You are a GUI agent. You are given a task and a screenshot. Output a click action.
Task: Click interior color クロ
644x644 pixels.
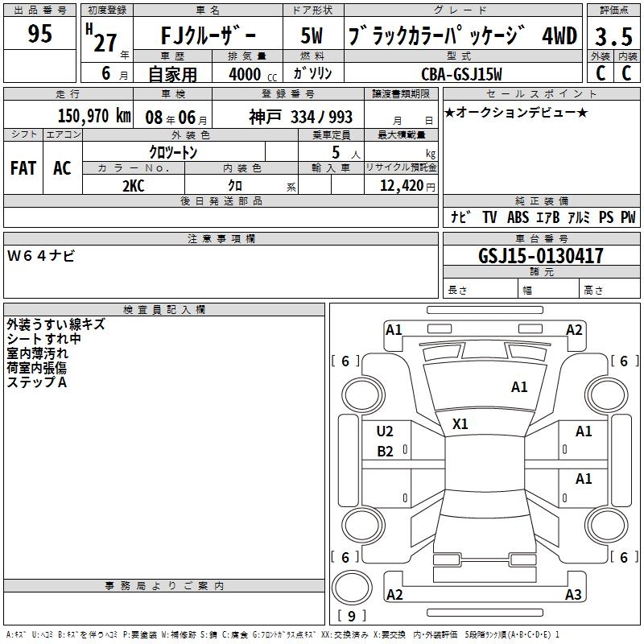coord(235,186)
